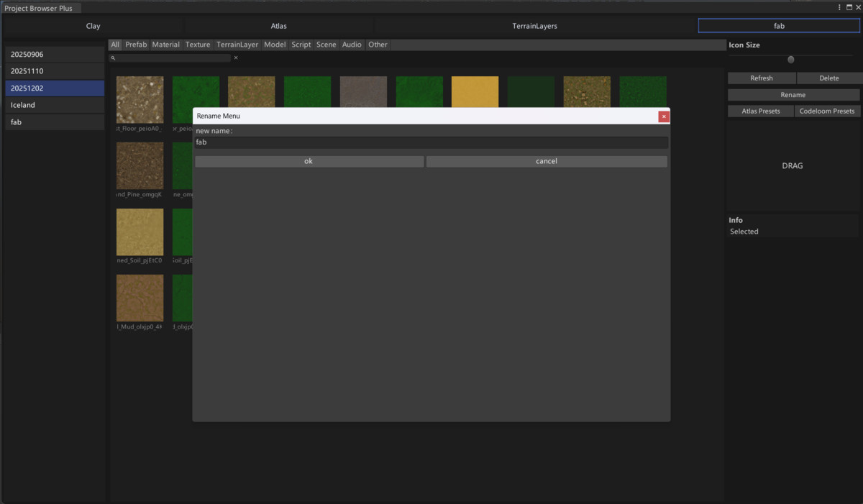
Task: Click the search magnifying glass icon
Action: [113, 58]
